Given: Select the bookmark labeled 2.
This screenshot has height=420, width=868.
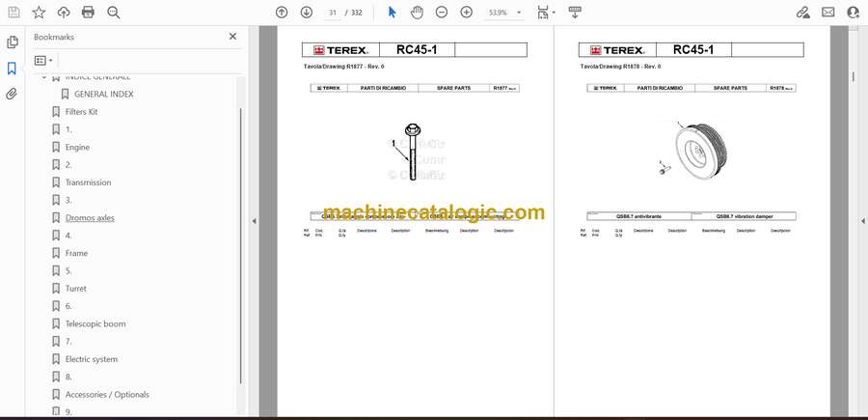Looking at the screenshot, I should [x=68, y=165].
